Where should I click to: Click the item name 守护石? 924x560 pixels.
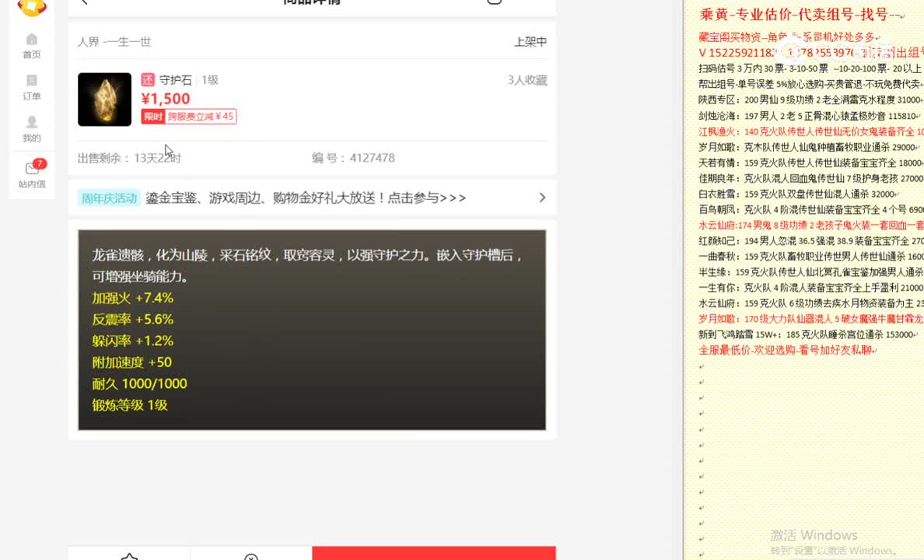coord(176,79)
